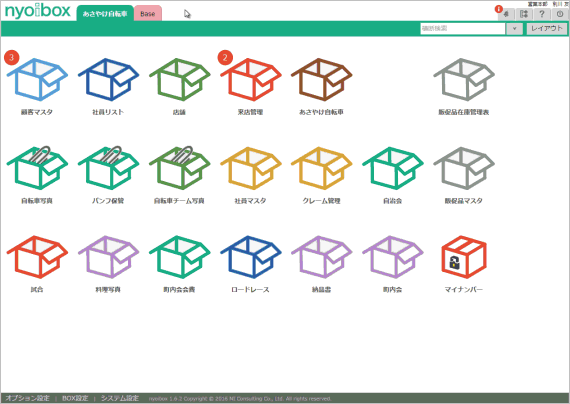Screen dimensions: 570x404
Task: Expand the search dropdown arrow
Action: (514, 28)
